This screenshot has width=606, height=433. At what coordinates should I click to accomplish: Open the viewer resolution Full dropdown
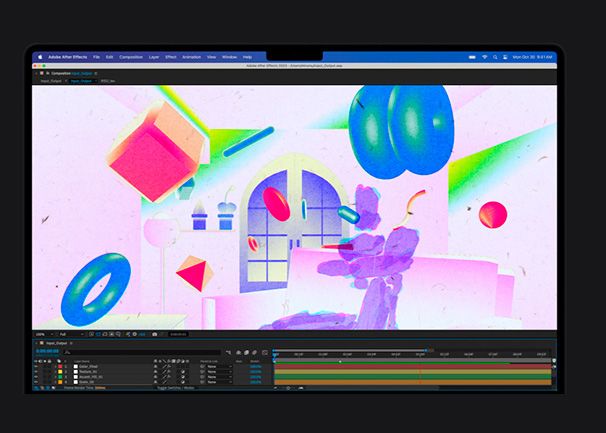pos(66,334)
